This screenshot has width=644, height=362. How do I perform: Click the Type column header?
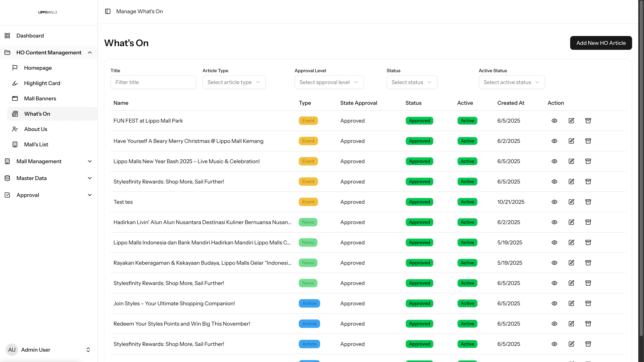point(305,103)
